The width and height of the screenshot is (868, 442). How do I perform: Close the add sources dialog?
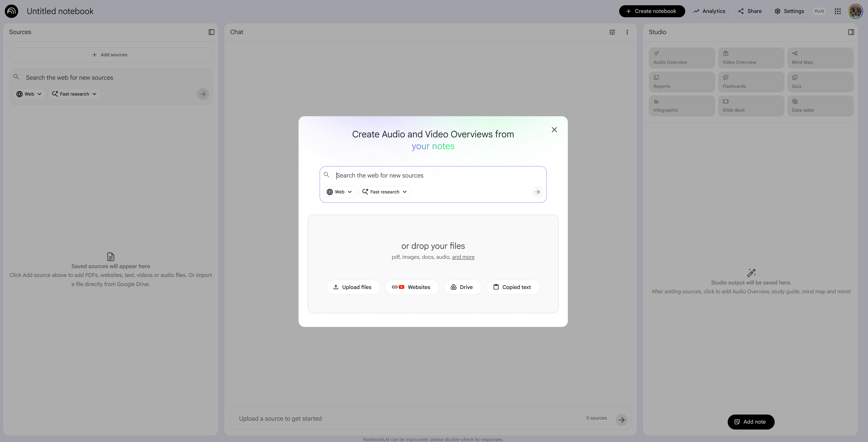tap(554, 130)
